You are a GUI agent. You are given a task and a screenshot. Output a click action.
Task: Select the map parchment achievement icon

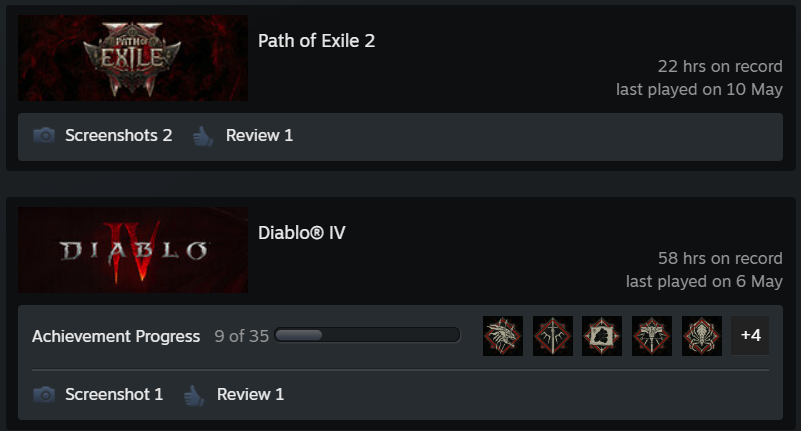point(602,336)
